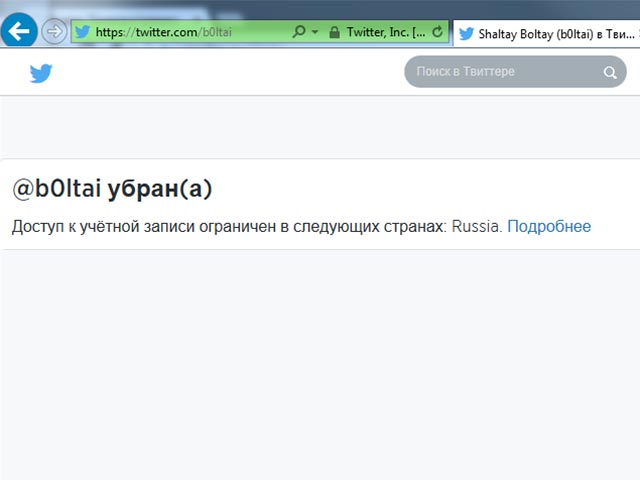Click the 'https://' part of the address
640x480 pixels.
pyautogui.click(x=114, y=32)
